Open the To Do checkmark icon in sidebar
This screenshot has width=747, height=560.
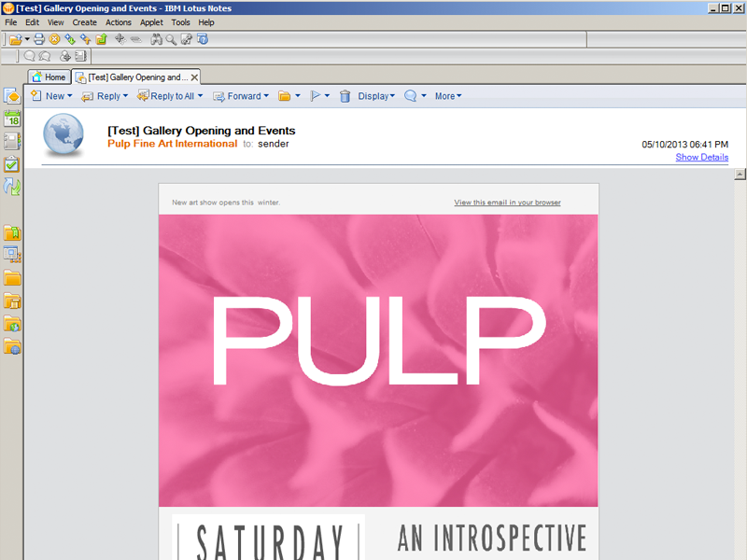pyautogui.click(x=12, y=164)
